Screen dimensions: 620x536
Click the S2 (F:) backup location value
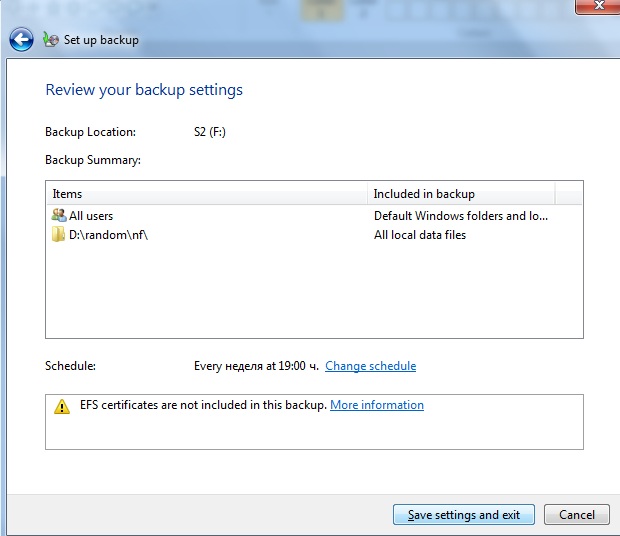pyautogui.click(x=210, y=132)
